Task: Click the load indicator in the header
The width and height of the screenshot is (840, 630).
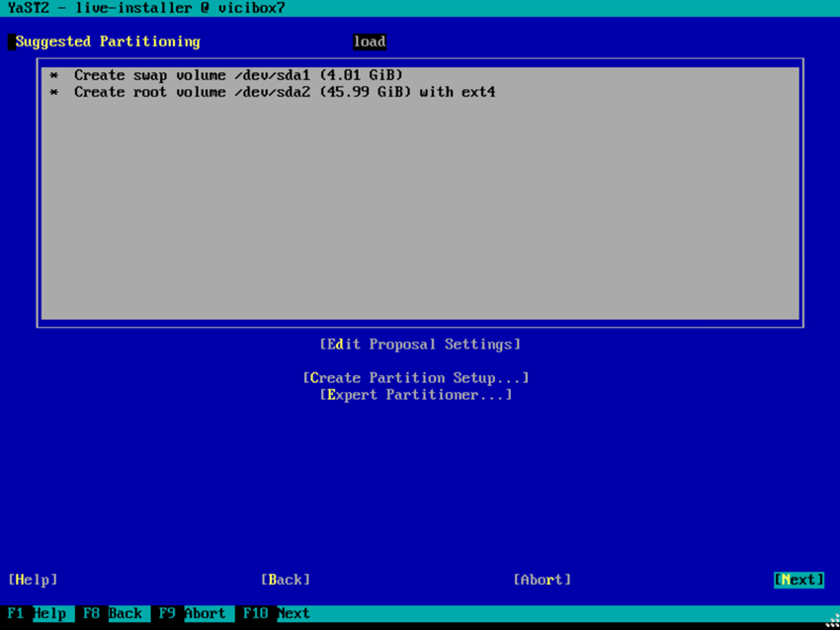Action: click(369, 41)
